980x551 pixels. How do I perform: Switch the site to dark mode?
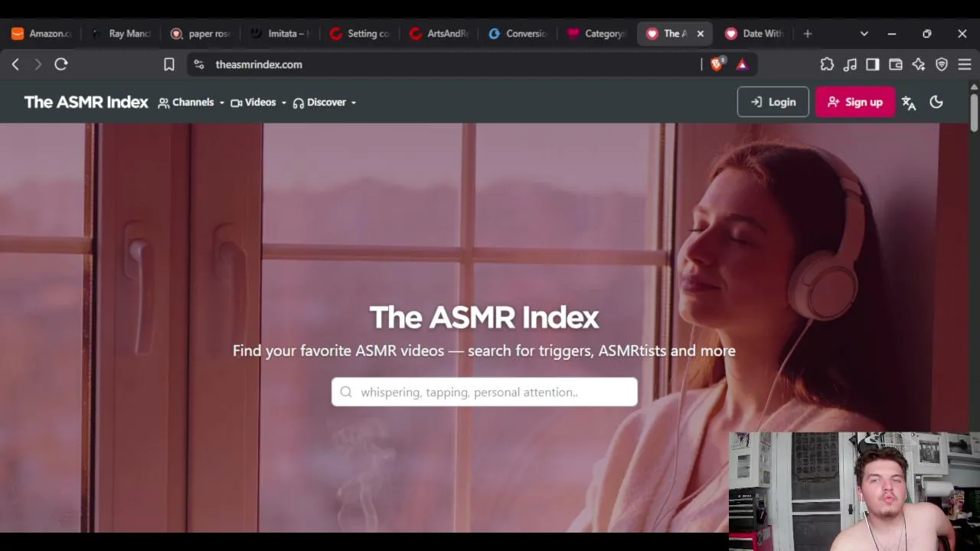[936, 102]
